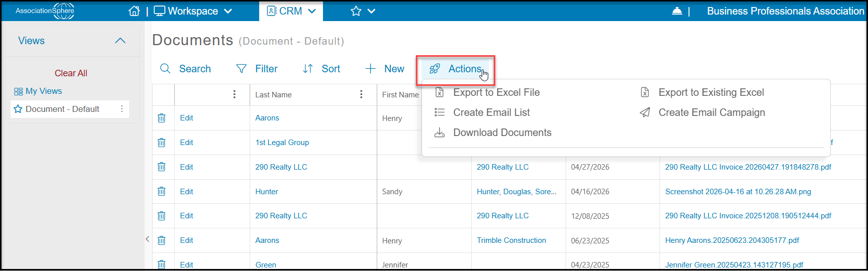Viewport: 868px width, 271px height.
Task: Click the Search toolbar button
Action: (x=185, y=69)
